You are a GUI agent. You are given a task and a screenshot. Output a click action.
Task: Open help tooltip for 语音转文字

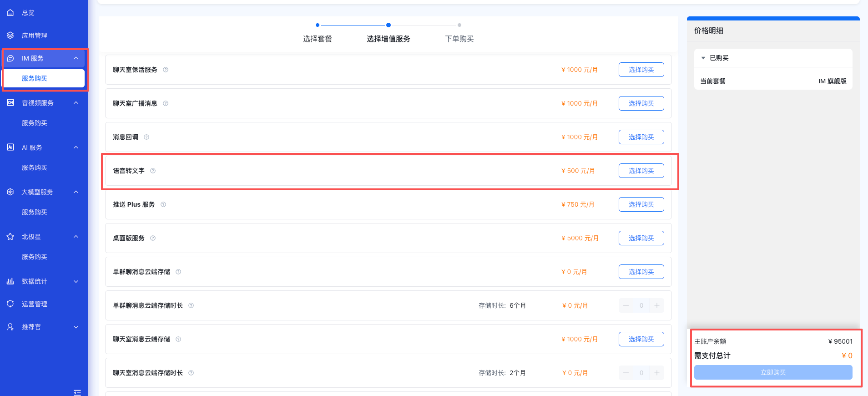[153, 171]
